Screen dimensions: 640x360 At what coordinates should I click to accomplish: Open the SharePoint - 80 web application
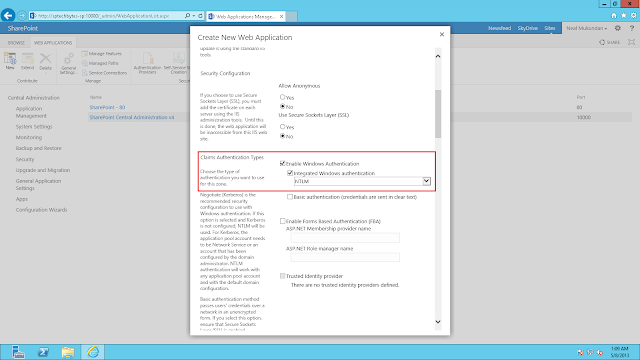[x=107, y=107]
